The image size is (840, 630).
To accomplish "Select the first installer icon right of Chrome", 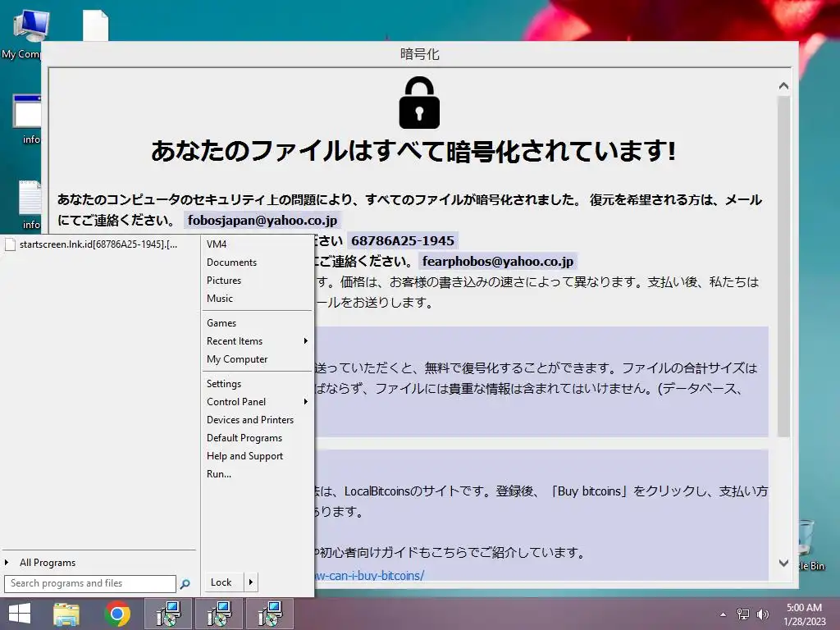I will tap(168, 614).
